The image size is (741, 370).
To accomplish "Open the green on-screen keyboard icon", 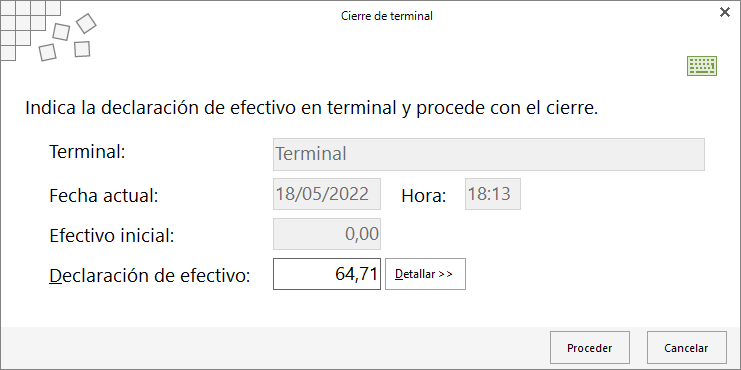I will pos(702,66).
